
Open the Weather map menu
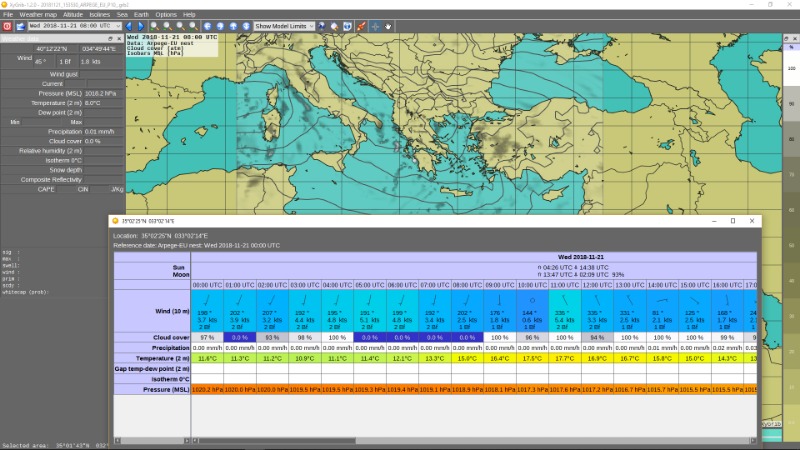pos(38,15)
